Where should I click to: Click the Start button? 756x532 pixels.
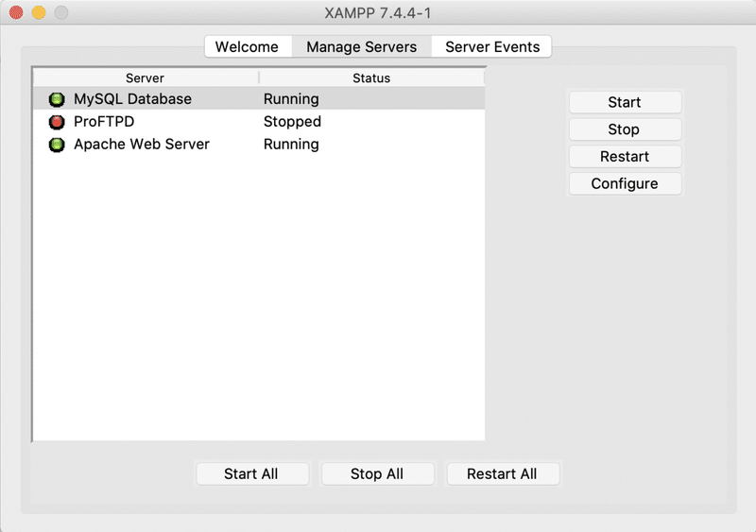pos(625,102)
